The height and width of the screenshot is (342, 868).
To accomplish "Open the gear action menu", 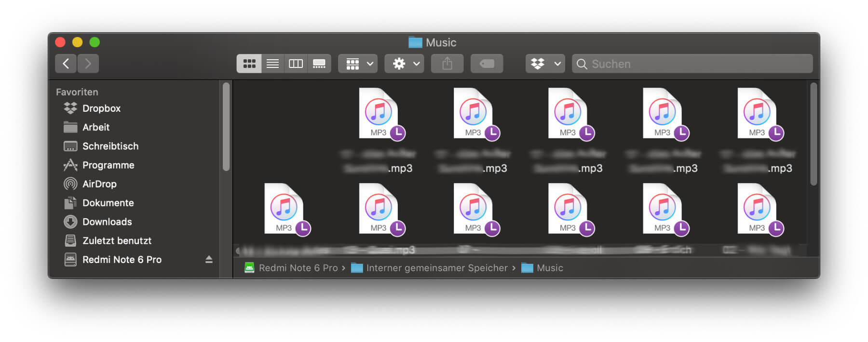I will (404, 64).
